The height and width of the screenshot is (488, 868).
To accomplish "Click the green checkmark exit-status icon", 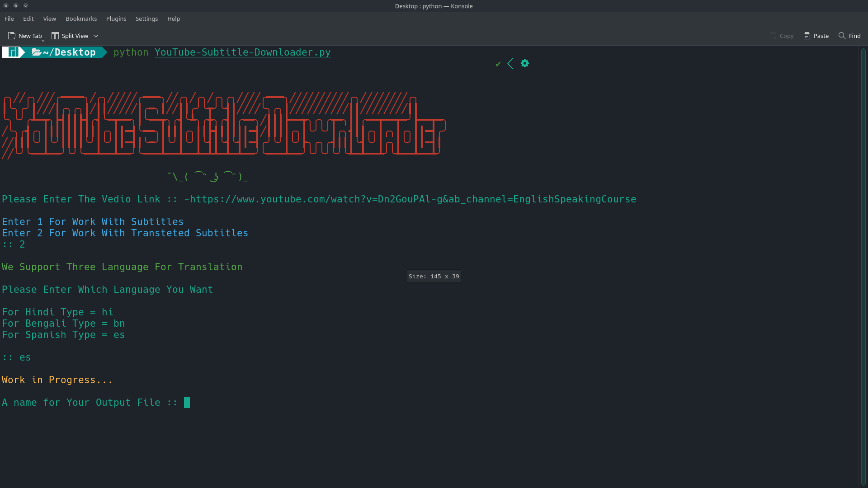I will 498,64.
